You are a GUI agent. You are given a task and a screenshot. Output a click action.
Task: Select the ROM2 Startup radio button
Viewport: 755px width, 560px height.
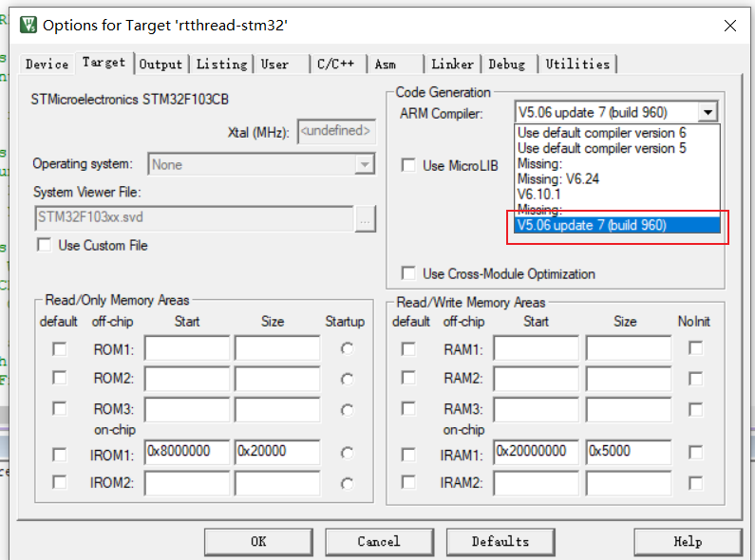347,379
